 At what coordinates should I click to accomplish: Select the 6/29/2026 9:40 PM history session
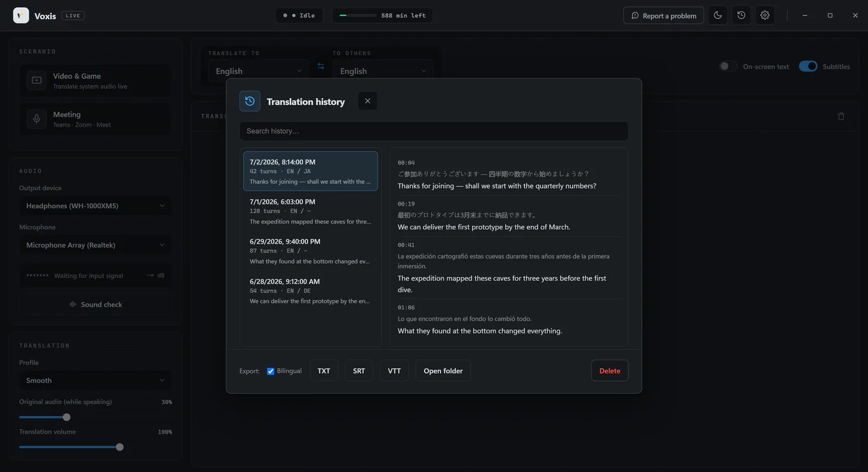click(x=311, y=251)
